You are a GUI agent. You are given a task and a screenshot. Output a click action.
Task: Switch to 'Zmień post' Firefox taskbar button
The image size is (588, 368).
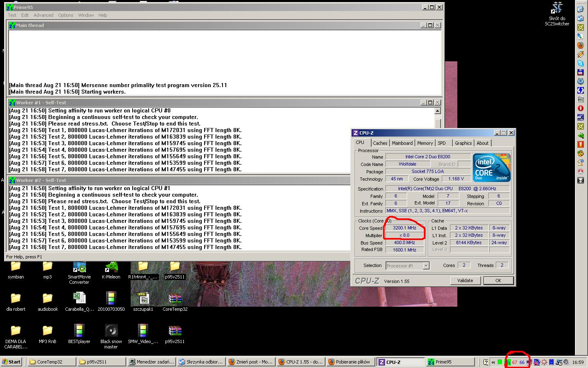click(251, 362)
